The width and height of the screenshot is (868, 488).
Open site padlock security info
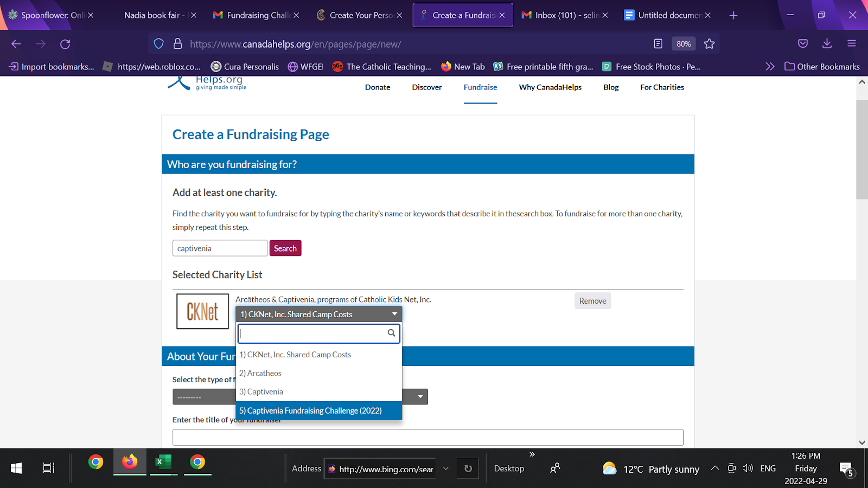(x=177, y=44)
